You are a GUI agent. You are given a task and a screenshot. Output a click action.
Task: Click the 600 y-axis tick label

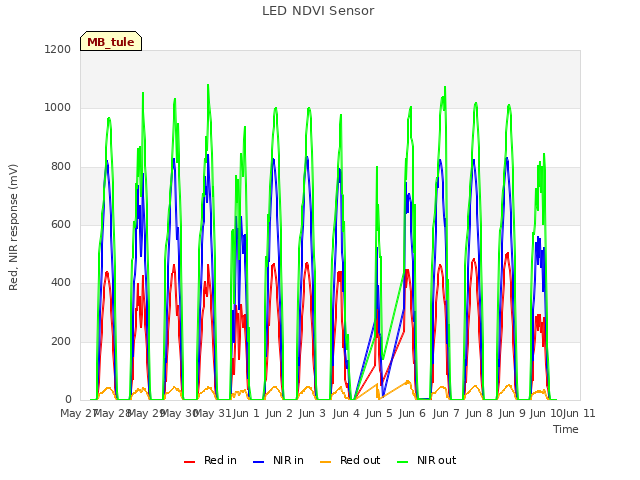click(61, 224)
